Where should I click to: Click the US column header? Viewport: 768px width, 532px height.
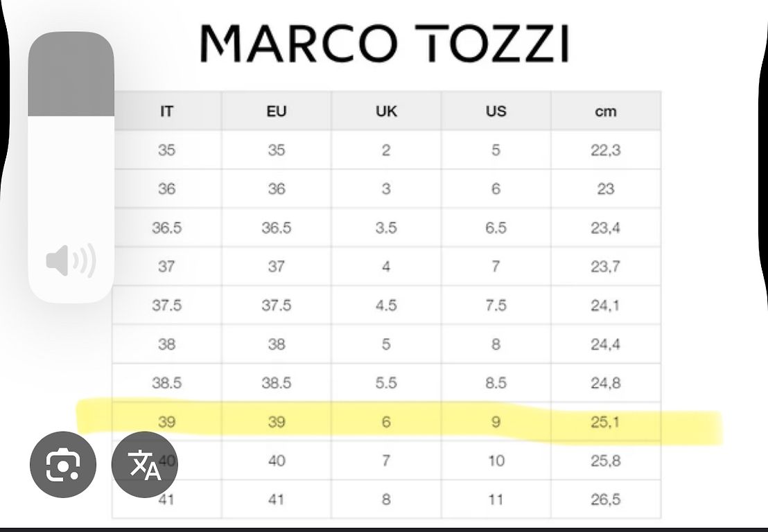(496, 111)
